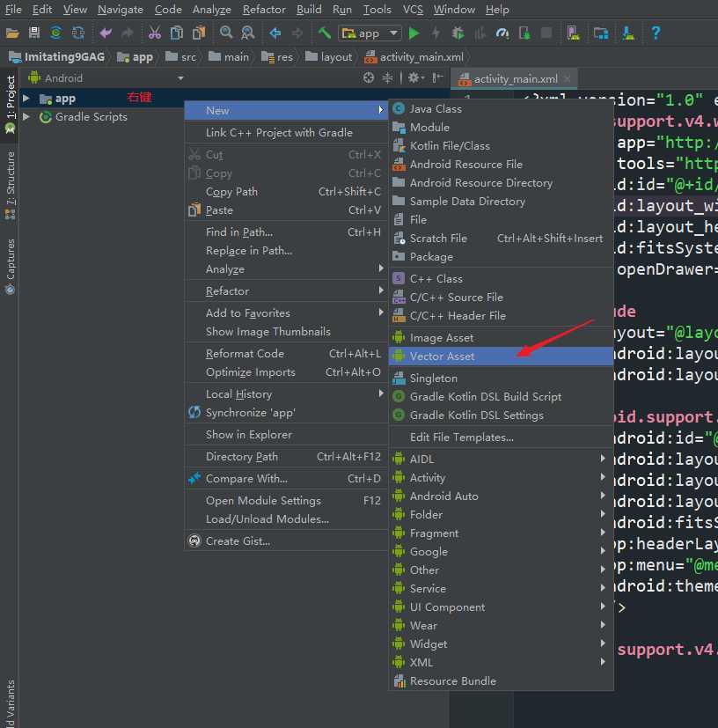Click the Undo arrow icon
This screenshot has width=718, height=728.
106,33
